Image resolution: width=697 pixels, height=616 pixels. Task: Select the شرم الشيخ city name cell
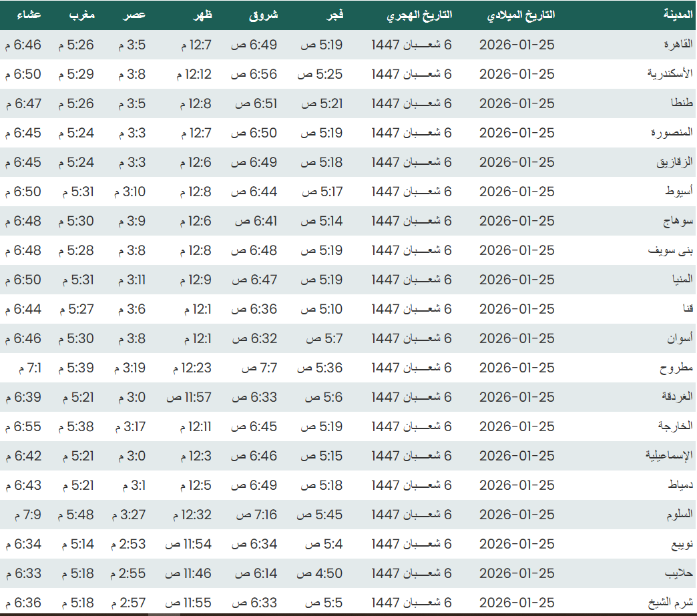[x=672, y=603]
